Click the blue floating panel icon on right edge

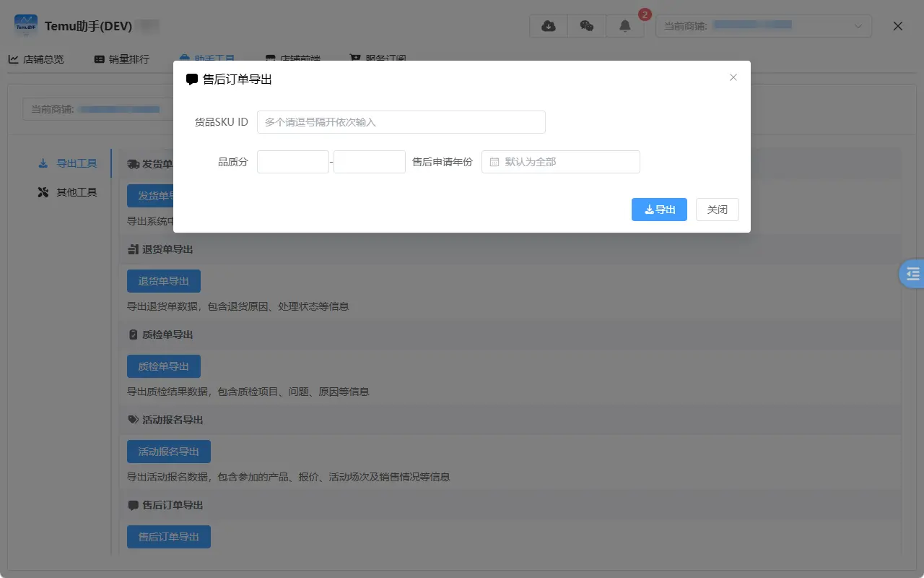click(x=912, y=274)
